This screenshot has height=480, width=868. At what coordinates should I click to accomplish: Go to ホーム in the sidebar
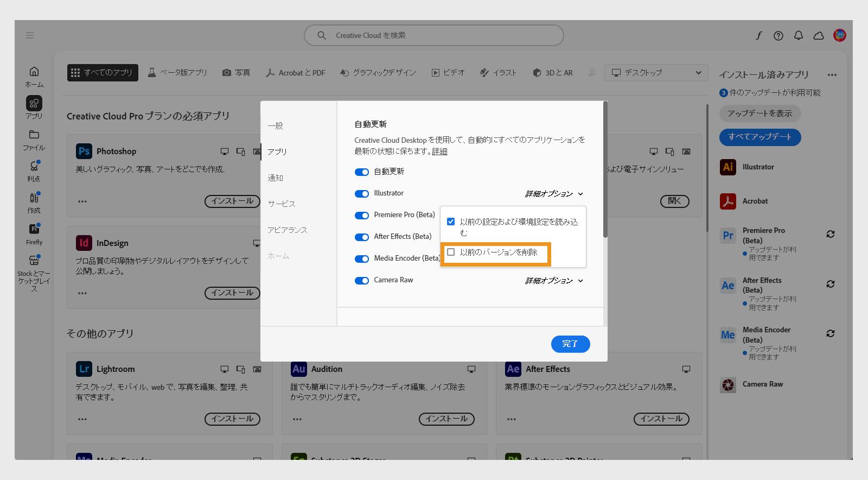[34, 77]
